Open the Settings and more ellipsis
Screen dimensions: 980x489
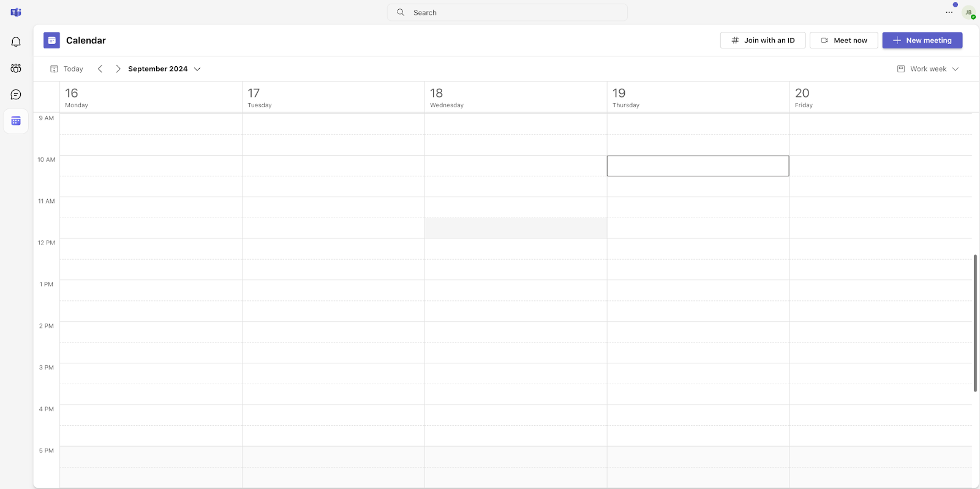(949, 12)
